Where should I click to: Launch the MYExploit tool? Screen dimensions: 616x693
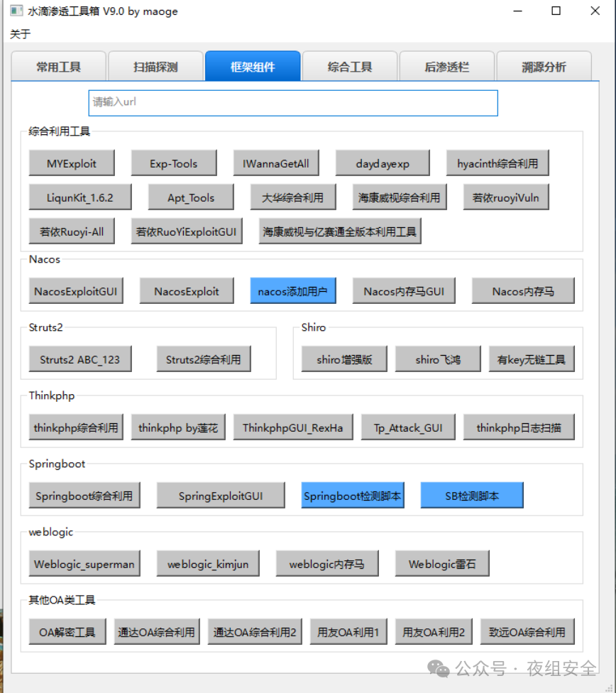(72, 163)
